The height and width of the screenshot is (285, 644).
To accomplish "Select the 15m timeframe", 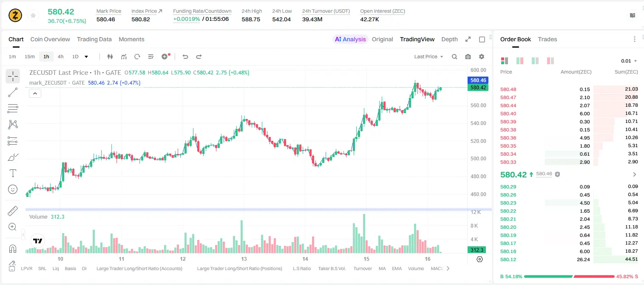I will coord(30,57).
